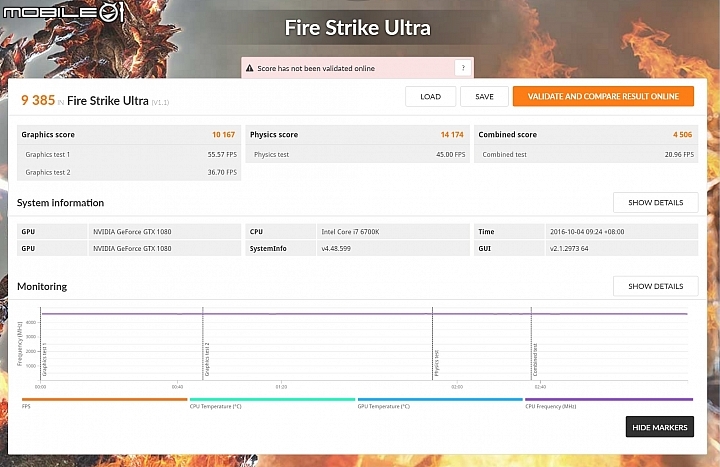Viewport: 720px width, 467px height.
Task: Show details for System information
Action: pos(655,203)
